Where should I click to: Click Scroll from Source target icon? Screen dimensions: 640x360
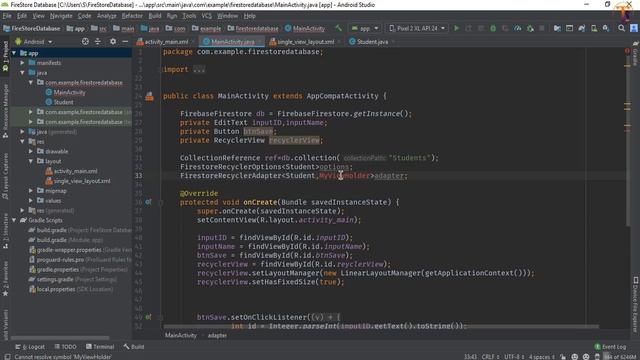(x=85, y=42)
